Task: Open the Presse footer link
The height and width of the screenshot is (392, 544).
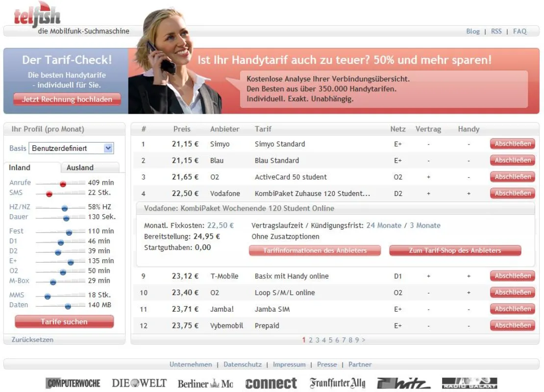Action: pyautogui.click(x=327, y=364)
